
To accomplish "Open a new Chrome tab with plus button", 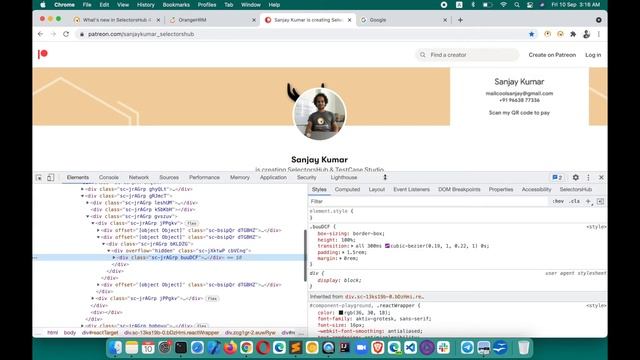I will pos(460,20).
